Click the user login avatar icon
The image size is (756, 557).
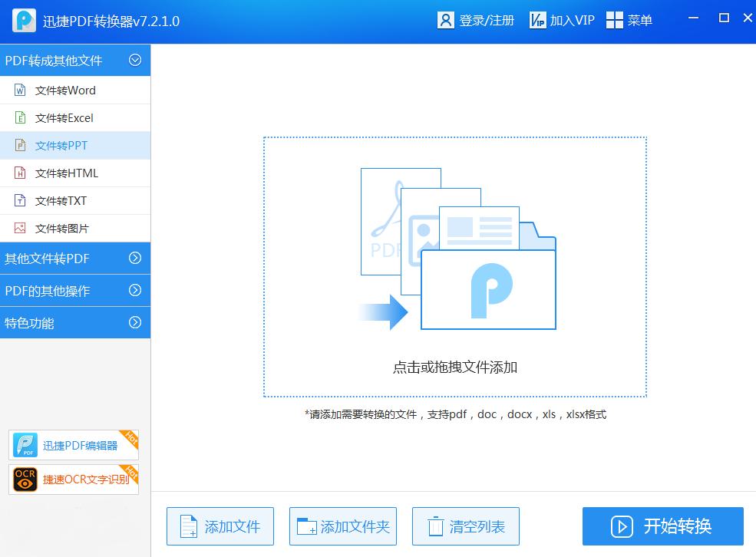(446, 20)
